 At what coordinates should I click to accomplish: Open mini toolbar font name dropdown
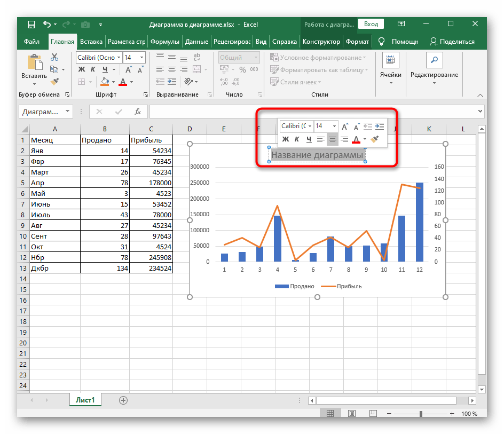point(310,126)
